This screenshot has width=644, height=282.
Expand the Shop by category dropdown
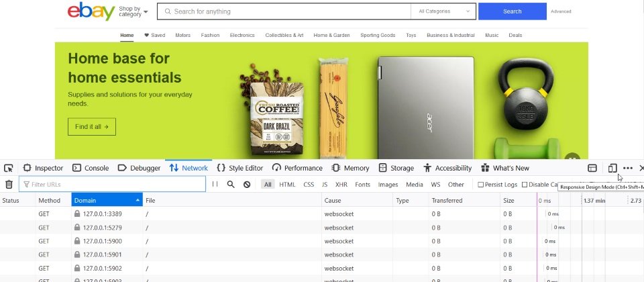pyautogui.click(x=133, y=11)
